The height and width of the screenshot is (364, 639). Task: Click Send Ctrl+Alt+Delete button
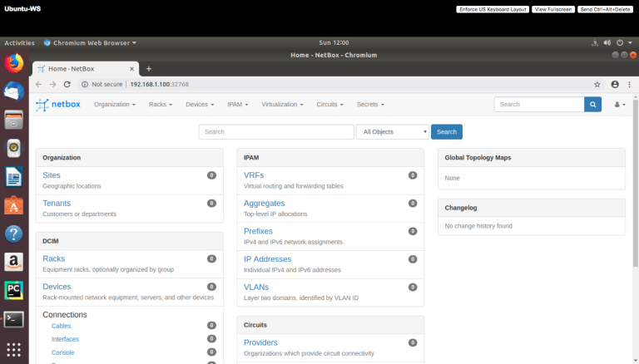click(x=605, y=9)
